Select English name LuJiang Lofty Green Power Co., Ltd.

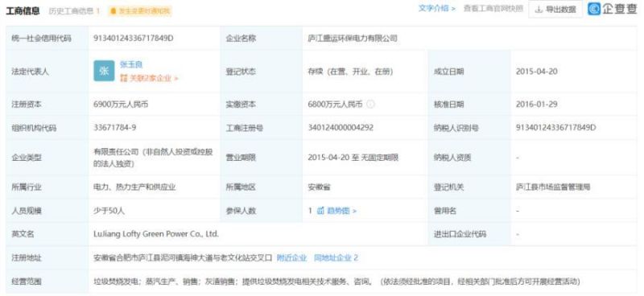pos(156,234)
